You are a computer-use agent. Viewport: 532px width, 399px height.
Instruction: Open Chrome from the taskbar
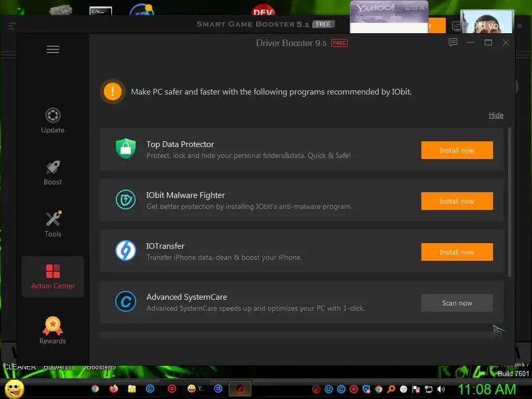[95, 389]
